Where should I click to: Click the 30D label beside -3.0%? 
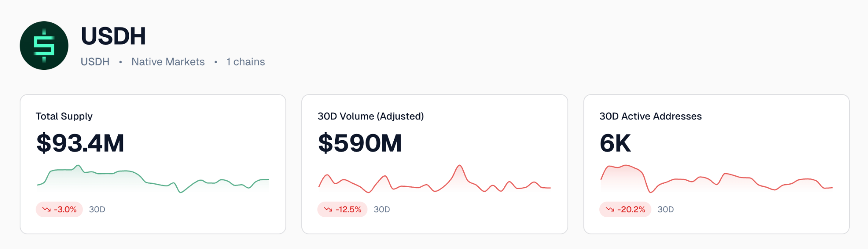[x=97, y=209]
